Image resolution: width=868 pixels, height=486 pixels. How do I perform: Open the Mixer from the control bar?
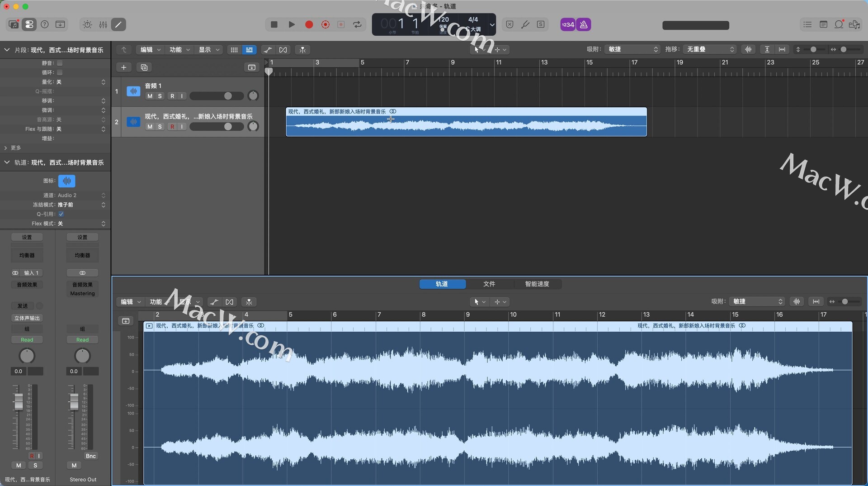pyautogui.click(x=103, y=25)
